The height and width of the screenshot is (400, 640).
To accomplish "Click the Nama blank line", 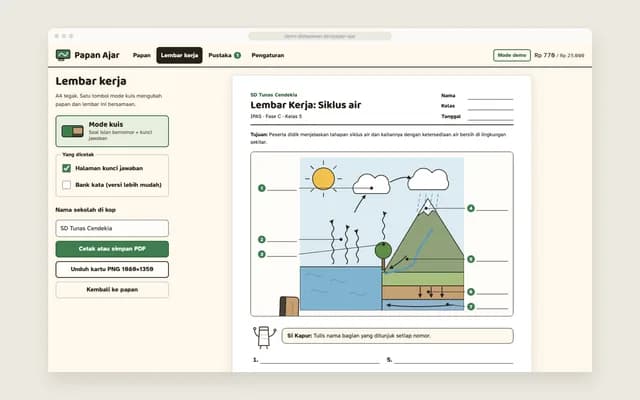I will 490,98.
